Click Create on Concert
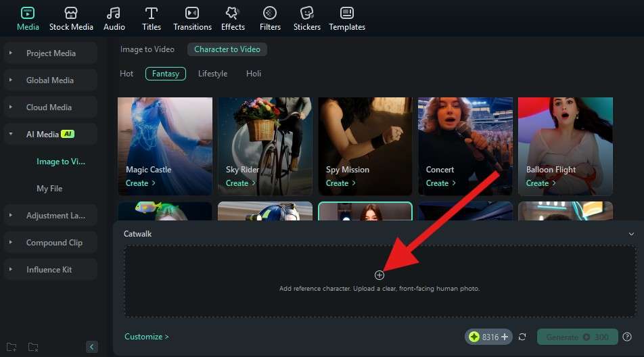Screen dimensions: 644x357 (440, 183)
